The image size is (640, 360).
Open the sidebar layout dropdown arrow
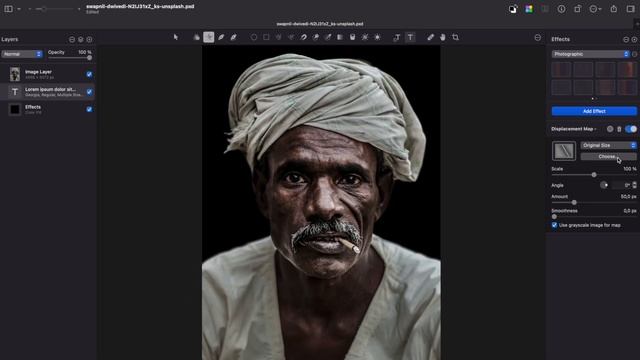19,9
